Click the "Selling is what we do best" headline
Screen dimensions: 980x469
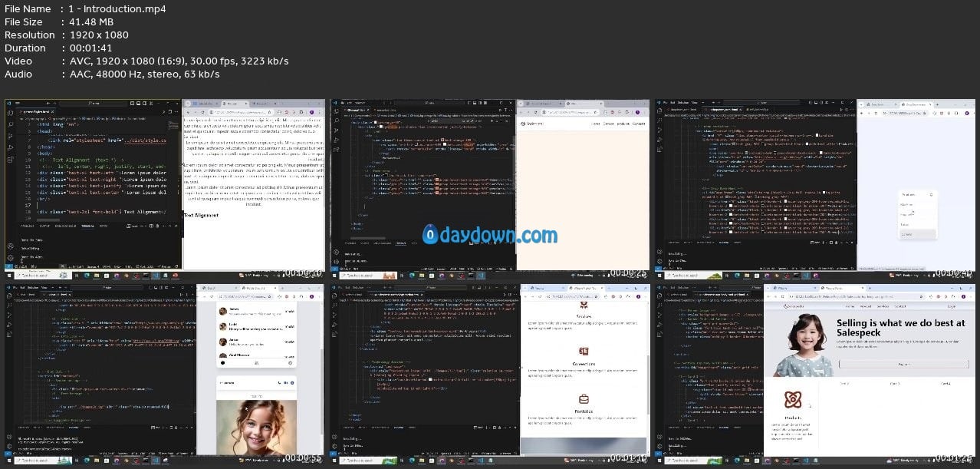pos(901,329)
